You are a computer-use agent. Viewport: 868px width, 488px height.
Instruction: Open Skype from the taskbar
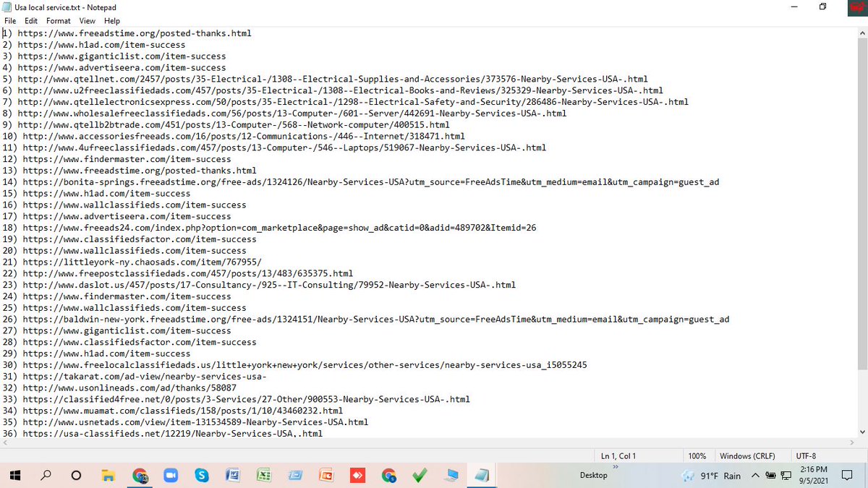pos(203,476)
